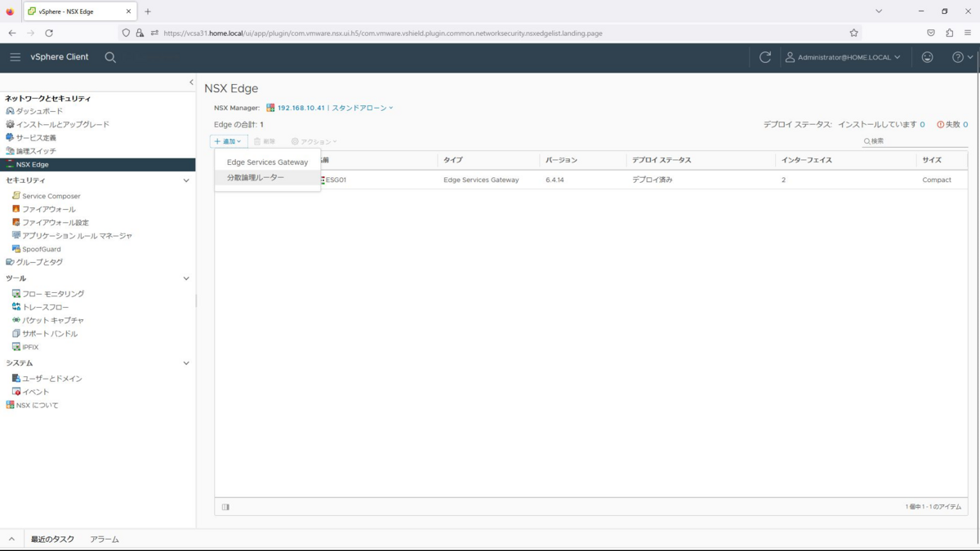The height and width of the screenshot is (551, 980).
Task: Open イベント in the sidebar
Action: coord(35,392)
